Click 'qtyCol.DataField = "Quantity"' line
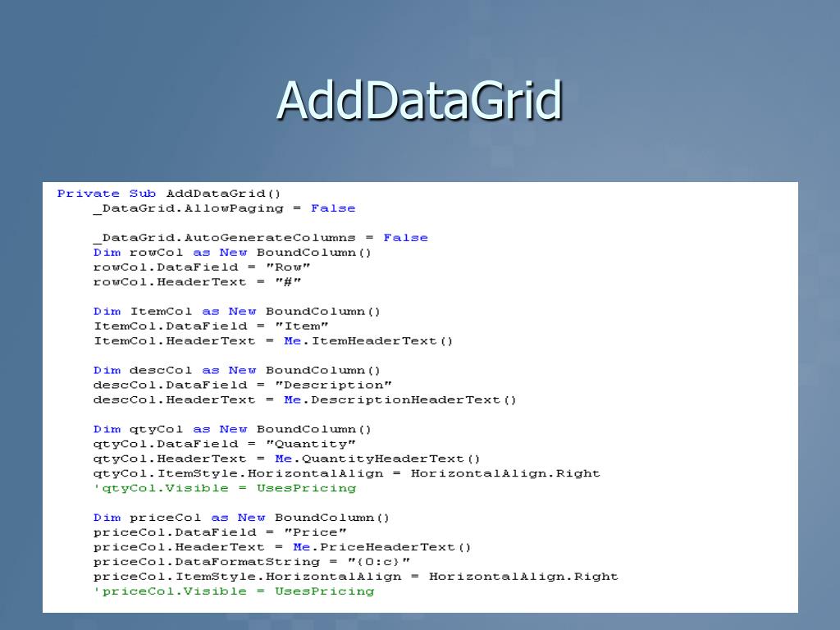Screen dimensions: 840x630 [224, 444]
